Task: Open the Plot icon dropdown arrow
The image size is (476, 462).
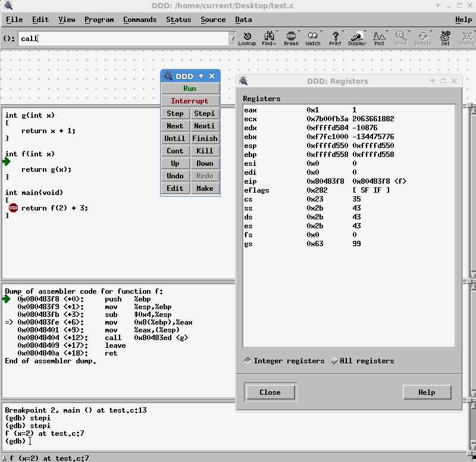Action: [387, 32]
